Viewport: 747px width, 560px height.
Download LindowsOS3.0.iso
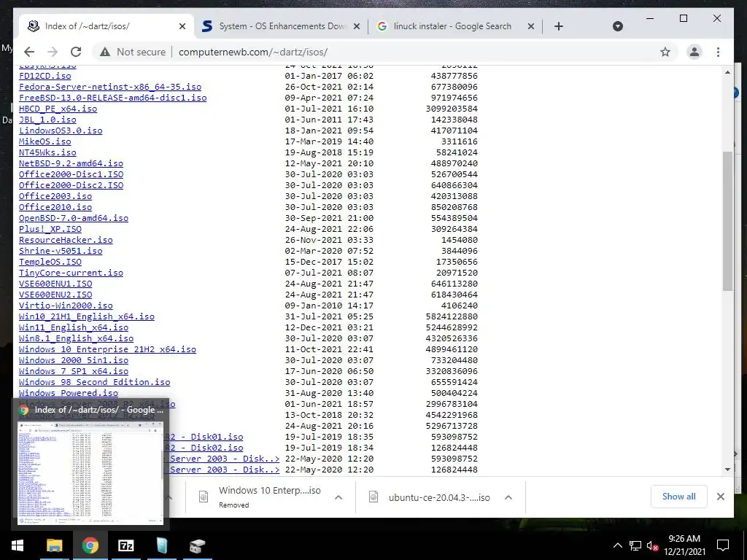[x=61, y=131]
